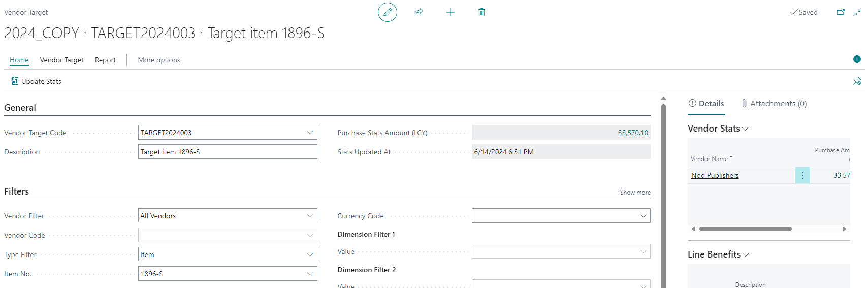Click the Purchase Amount column header
Screen dimensions: 868x288
(x=832, y=154)
